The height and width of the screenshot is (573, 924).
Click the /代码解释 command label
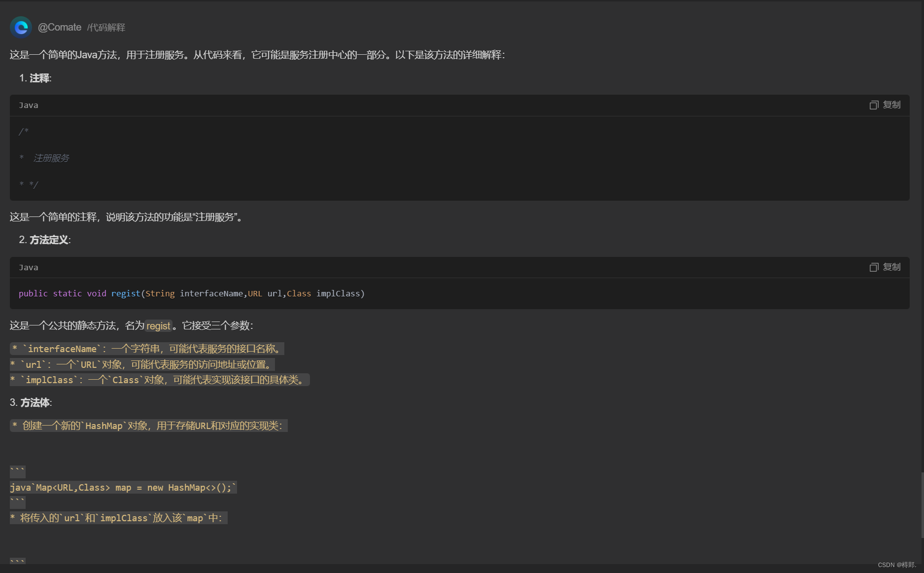pos(106,28)
